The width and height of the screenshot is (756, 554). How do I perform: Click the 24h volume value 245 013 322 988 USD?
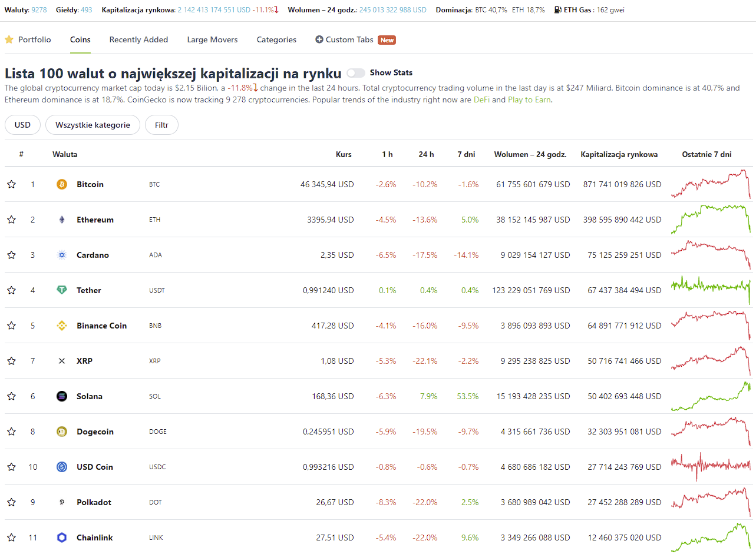pyautogui.click(x=392, y=10)
